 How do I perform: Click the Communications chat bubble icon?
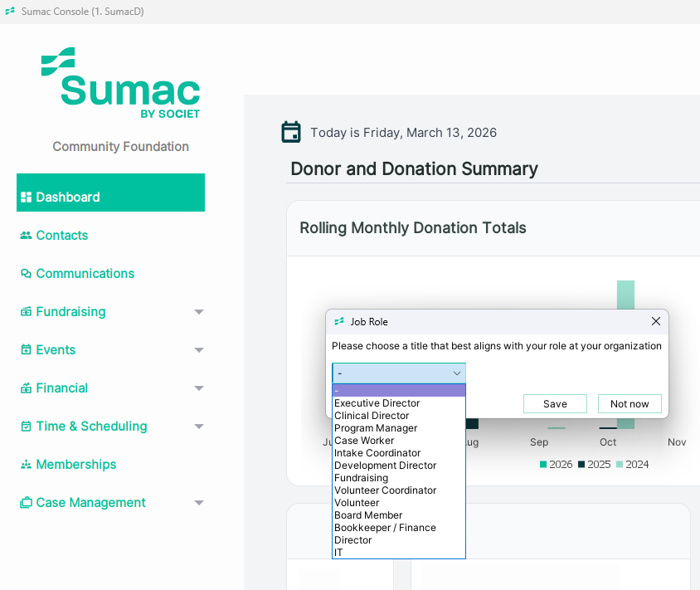(26, 274)
